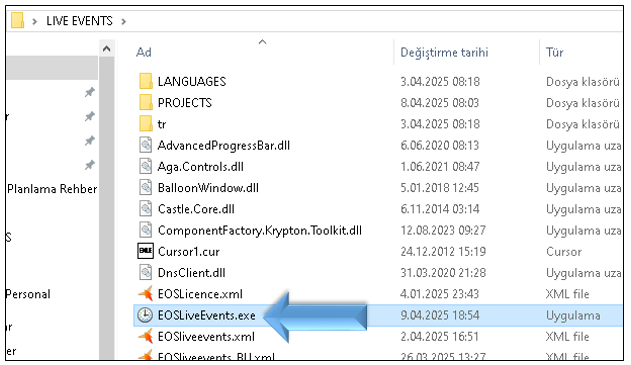
Task: Select Personal in navigation pane
Action: click(28, 294)
